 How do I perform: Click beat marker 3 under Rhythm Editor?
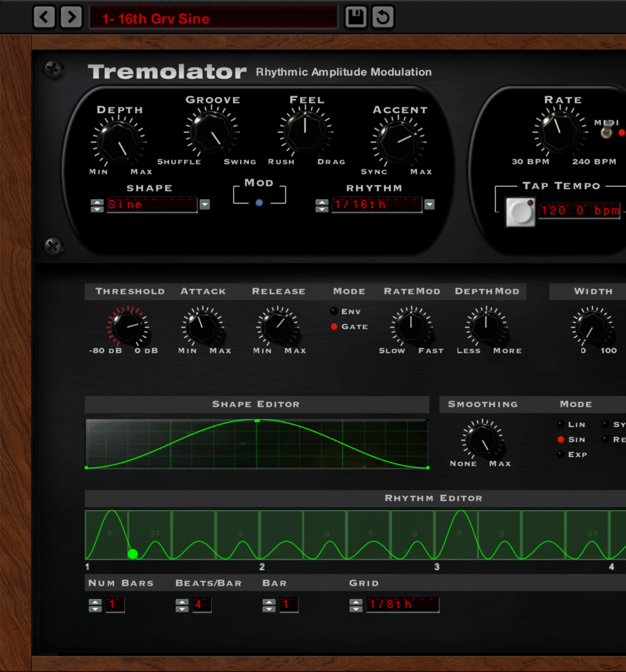pyautogui.click(x=437, y=567)
